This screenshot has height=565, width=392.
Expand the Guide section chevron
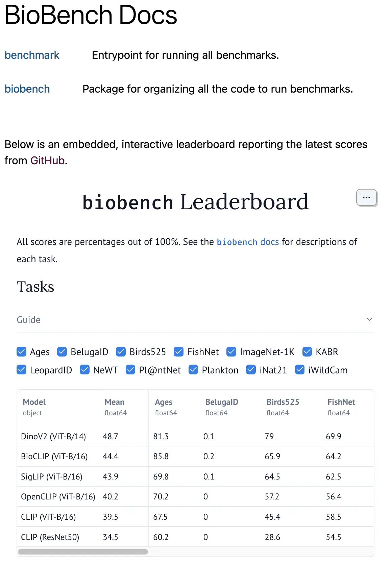point(369,319)
